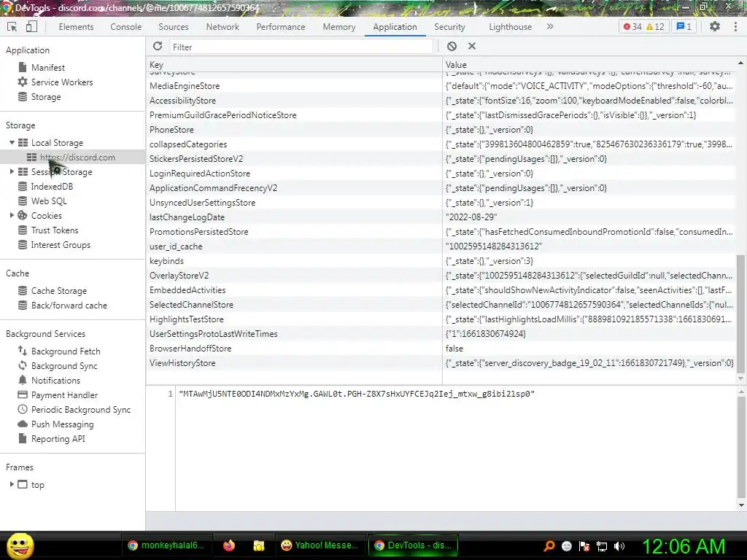Open Firefox from the taskbar
The height and width of the screenshot is (560, 747).
[x=229, y=545]
